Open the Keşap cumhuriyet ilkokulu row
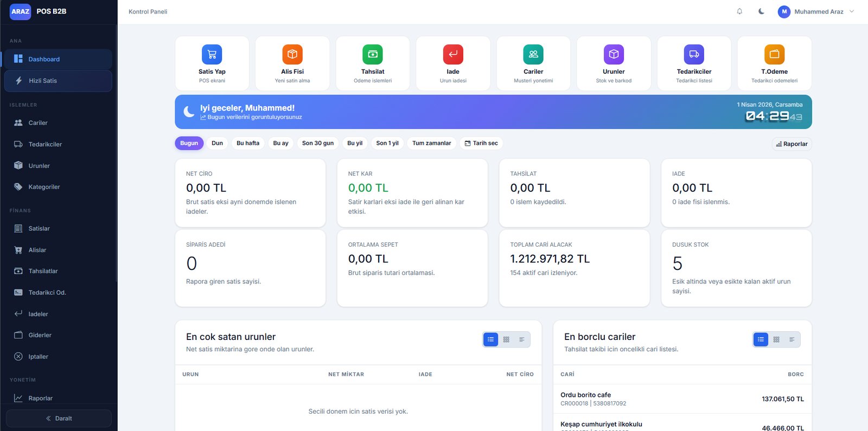The image size is (868, 431). click(682, 423)
